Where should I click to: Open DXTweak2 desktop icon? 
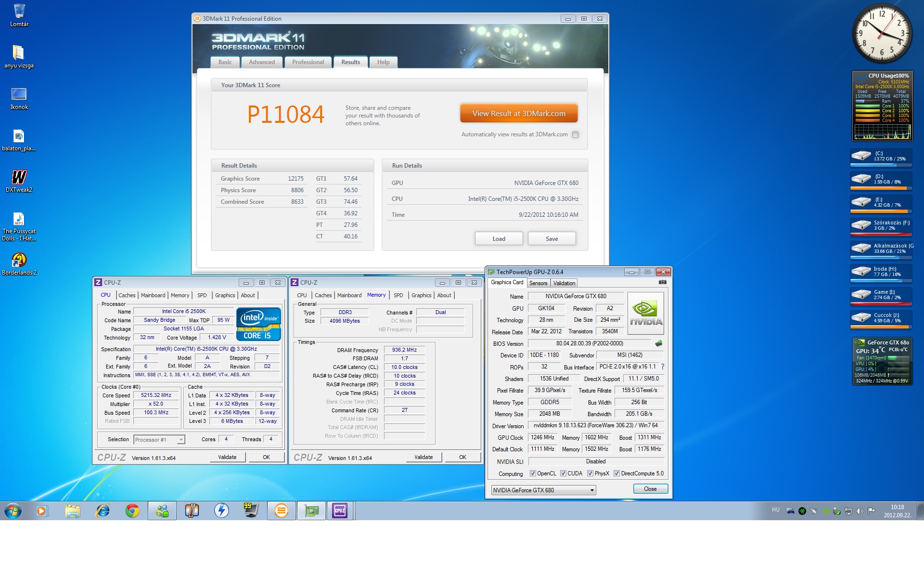19,177
